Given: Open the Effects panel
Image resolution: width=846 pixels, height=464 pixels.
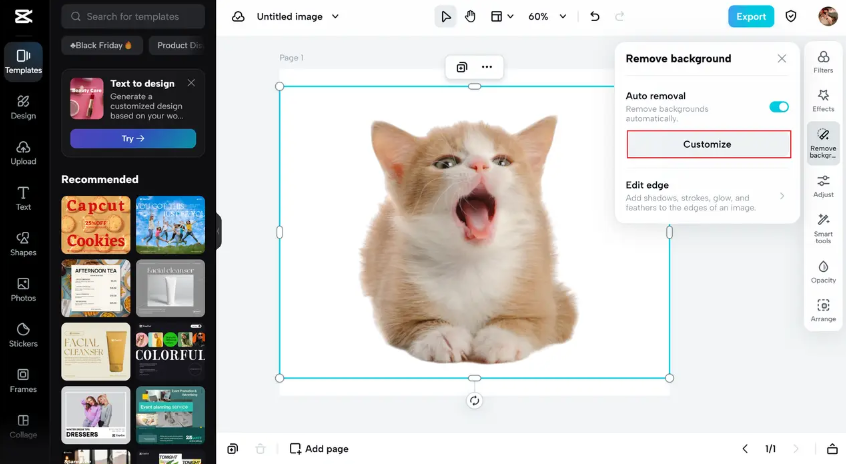Looking at the screenshot, I should 823,100.
